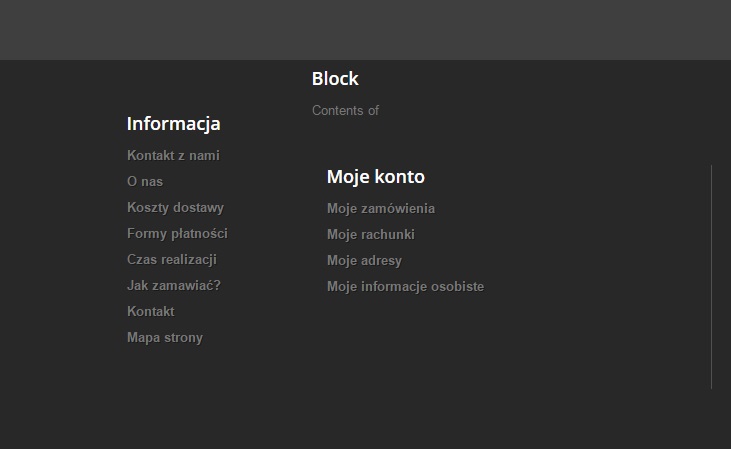Viewport: 731px width, 449px height.
Task: Click the 'Contents of' text
Action: tap(345, 111)
